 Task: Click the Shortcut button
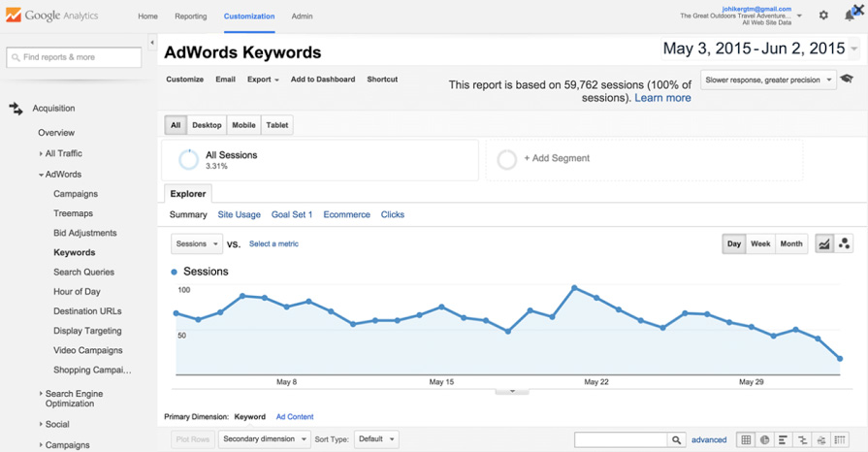coord(382,80)
